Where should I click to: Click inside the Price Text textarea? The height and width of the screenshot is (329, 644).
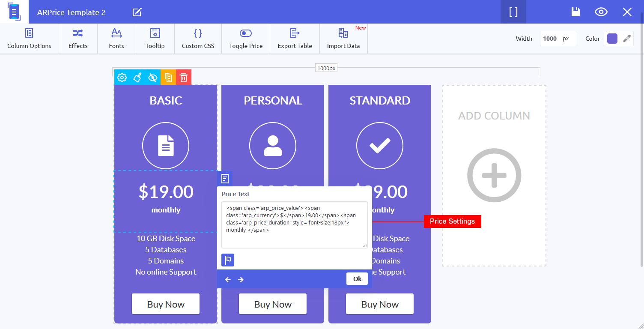tap(295, 225)
